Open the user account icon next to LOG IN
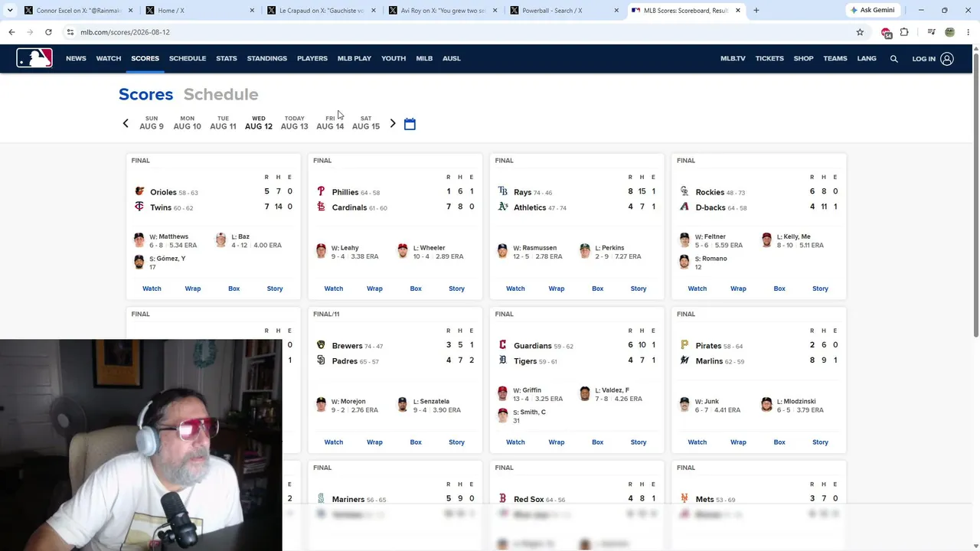Viewport: 980px width, 551px height. pos(947,59)
